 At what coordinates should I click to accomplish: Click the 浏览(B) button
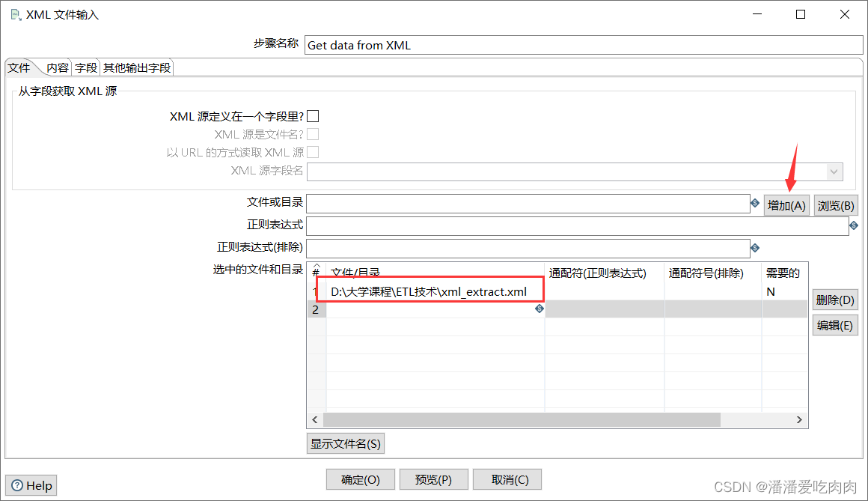[x=836, y=204]
